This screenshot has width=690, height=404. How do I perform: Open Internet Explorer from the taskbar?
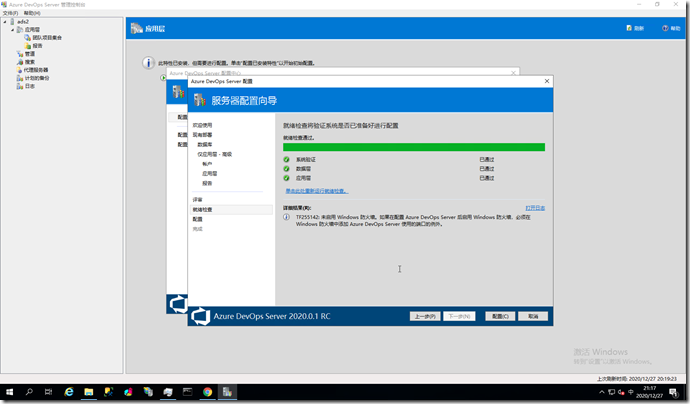pyautogui.click(x=69, y=392)
